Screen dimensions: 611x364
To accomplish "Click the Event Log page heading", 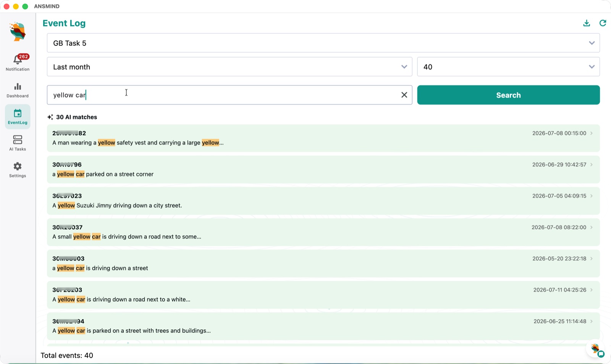I will click(x=64, y=23).
